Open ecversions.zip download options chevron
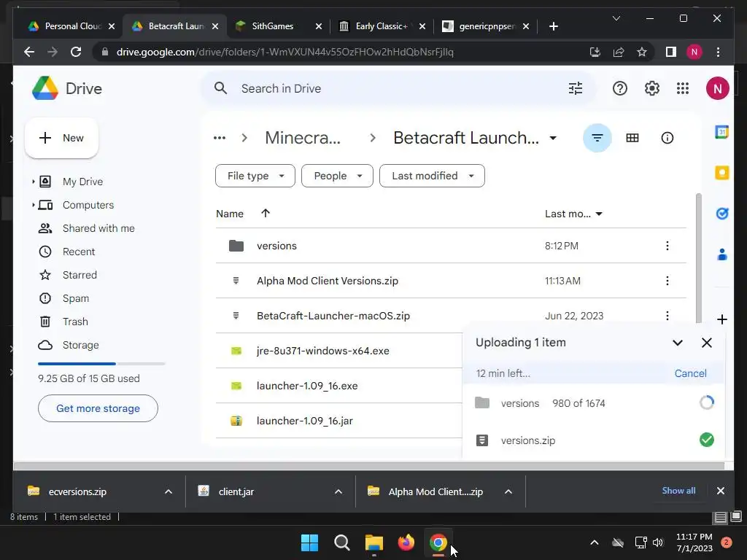The height and width of the screenshot is (560, 747). coord(169,491)
